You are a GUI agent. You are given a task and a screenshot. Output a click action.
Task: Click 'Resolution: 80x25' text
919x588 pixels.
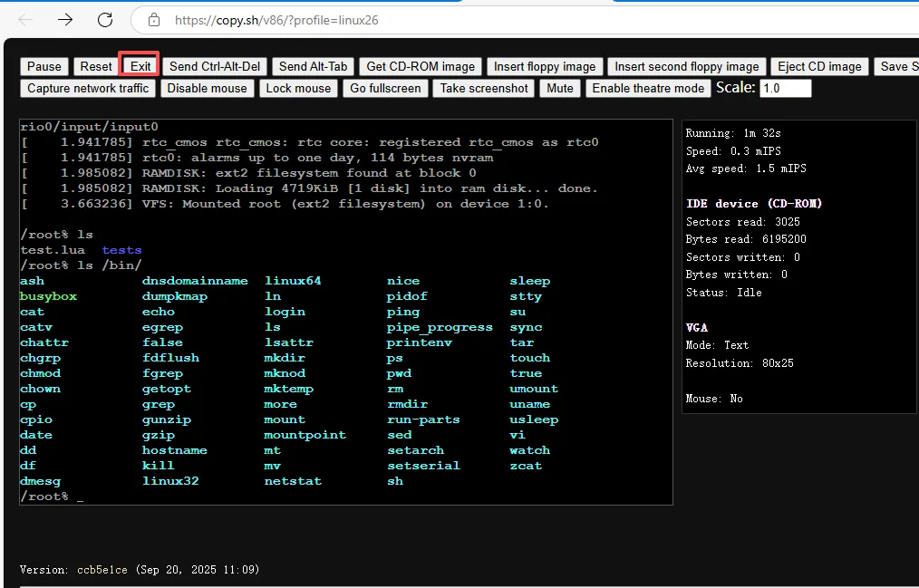click(740, 363)
